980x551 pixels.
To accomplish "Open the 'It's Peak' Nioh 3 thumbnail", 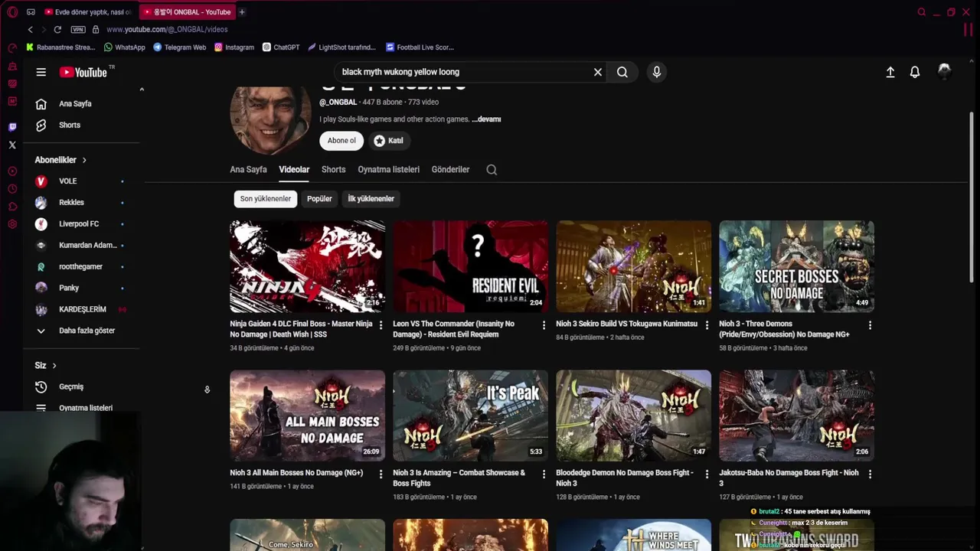I will tap(470, 416).
